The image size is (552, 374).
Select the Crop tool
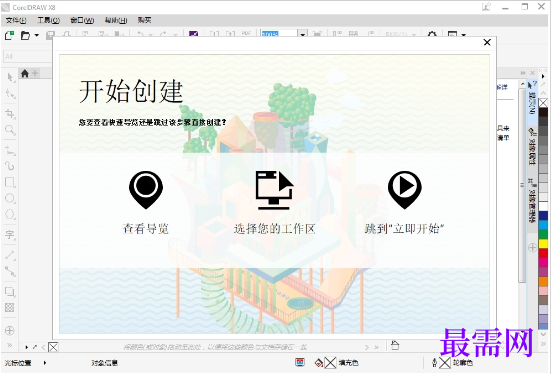(x=10, y=113)
